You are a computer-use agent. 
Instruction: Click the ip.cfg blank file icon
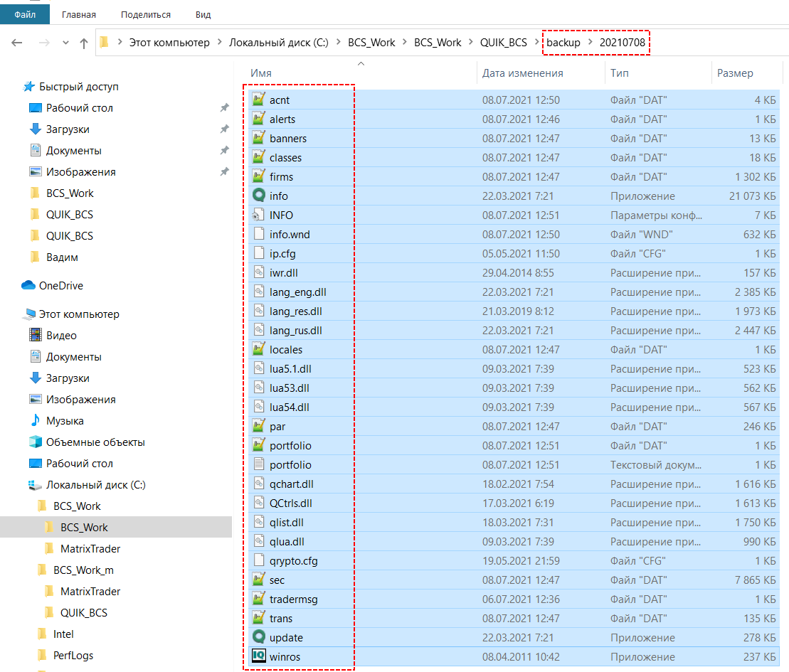(259, 253)
